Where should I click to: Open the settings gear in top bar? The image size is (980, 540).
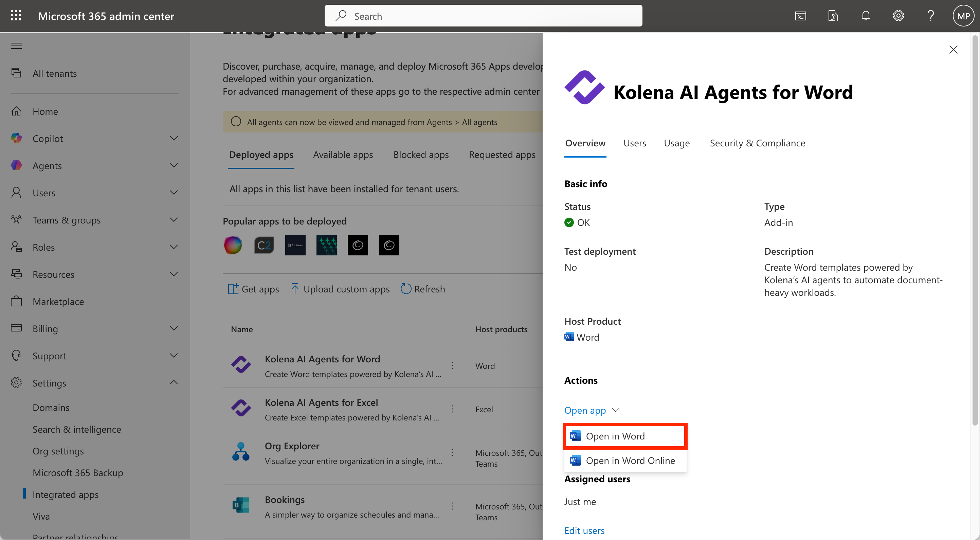point(898,16)
